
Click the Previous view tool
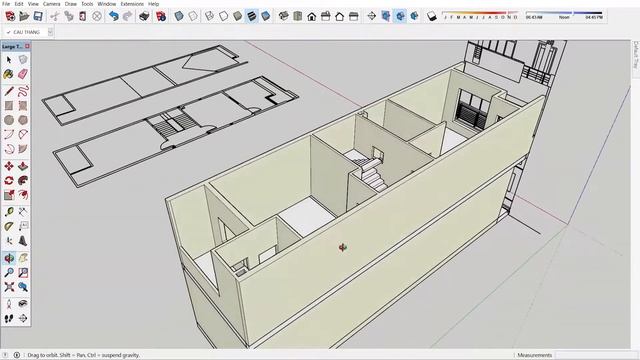[x=23, y=287]
